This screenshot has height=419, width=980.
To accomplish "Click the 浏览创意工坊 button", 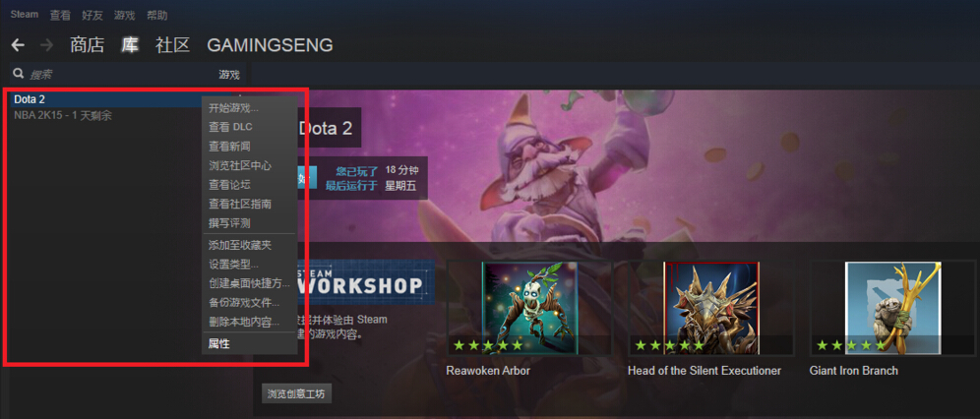I will [296, 394].
